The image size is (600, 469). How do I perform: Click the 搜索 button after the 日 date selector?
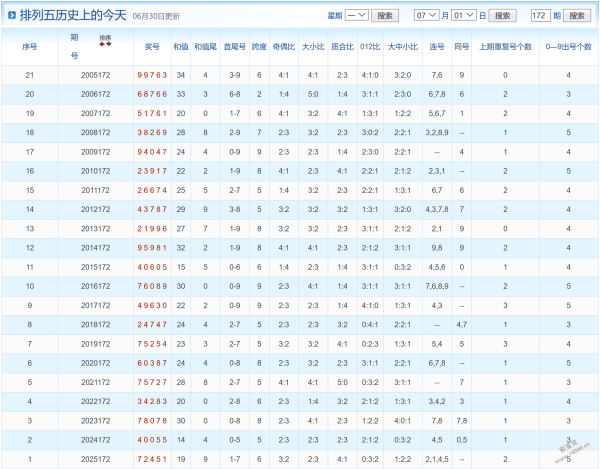pos(502,16)
